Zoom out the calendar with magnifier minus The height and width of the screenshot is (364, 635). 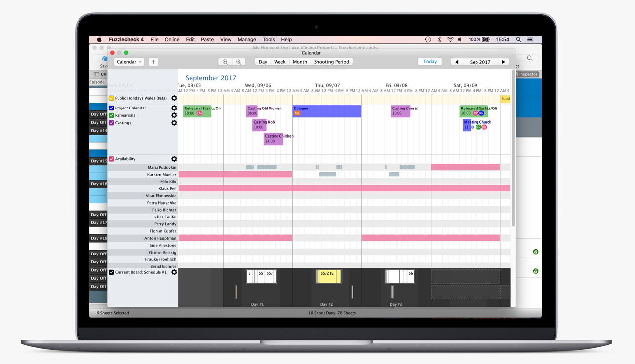coord(238,62)
